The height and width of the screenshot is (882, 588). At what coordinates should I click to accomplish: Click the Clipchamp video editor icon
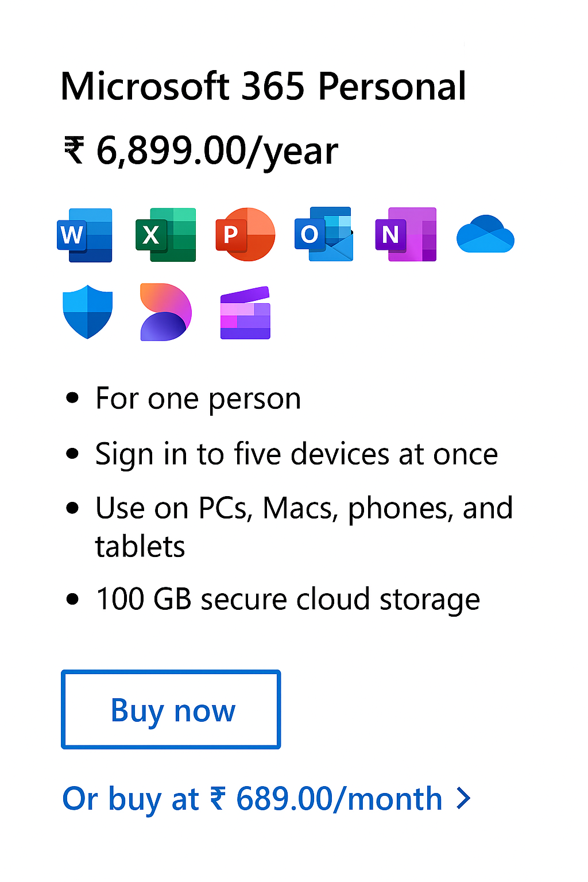click(245, 313)
